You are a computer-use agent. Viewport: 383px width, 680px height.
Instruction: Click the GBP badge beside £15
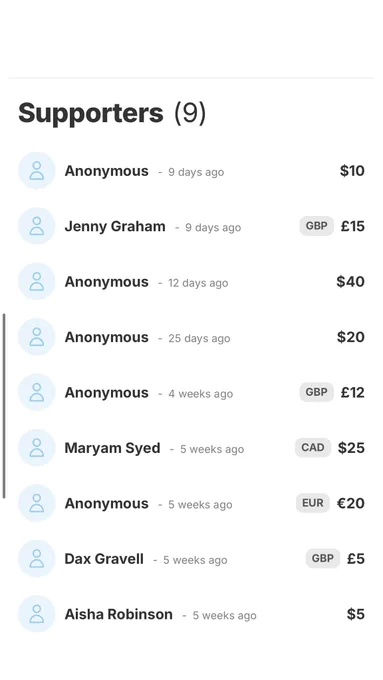(317, 226)
